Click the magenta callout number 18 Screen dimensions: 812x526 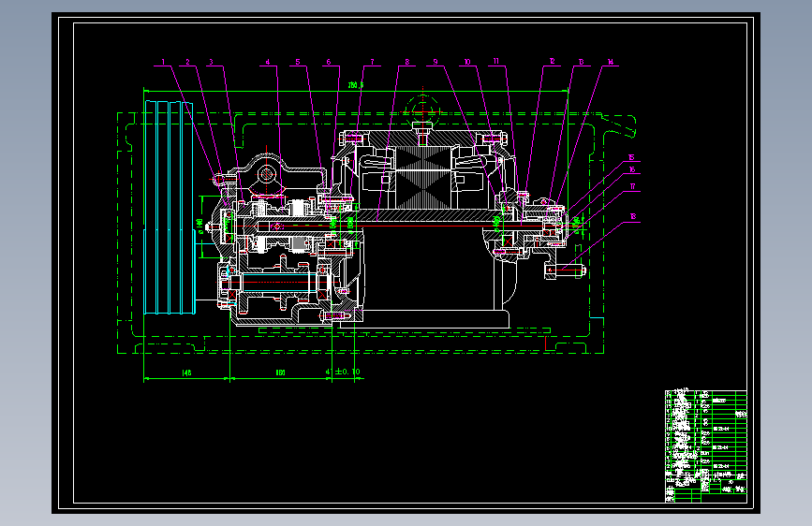coord(633,217)
